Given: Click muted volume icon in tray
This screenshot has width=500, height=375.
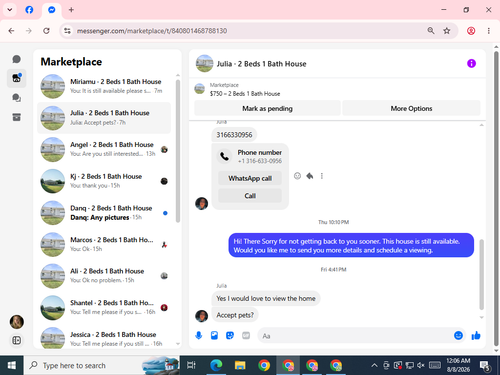Looking at the screenshot, I should [421, 365].
